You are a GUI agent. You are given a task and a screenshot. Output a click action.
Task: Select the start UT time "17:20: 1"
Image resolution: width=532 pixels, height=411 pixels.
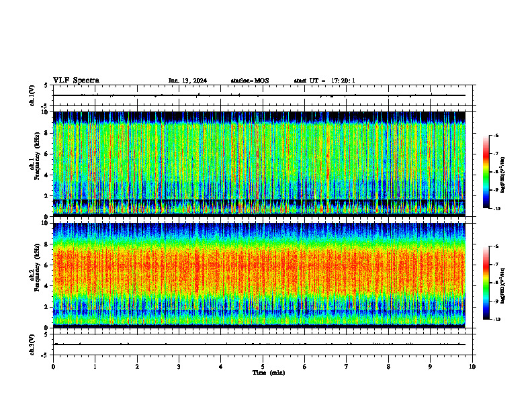point(343,81)
